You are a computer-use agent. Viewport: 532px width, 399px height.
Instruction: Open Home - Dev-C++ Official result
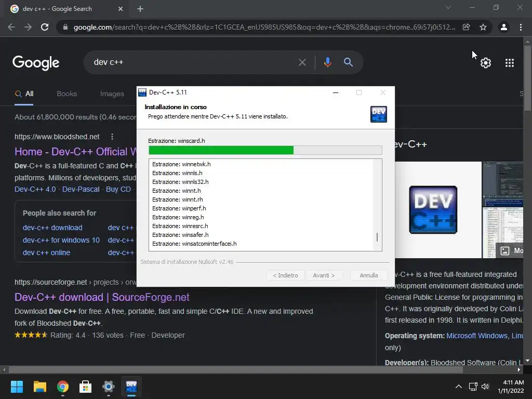[x=76, y=152]
